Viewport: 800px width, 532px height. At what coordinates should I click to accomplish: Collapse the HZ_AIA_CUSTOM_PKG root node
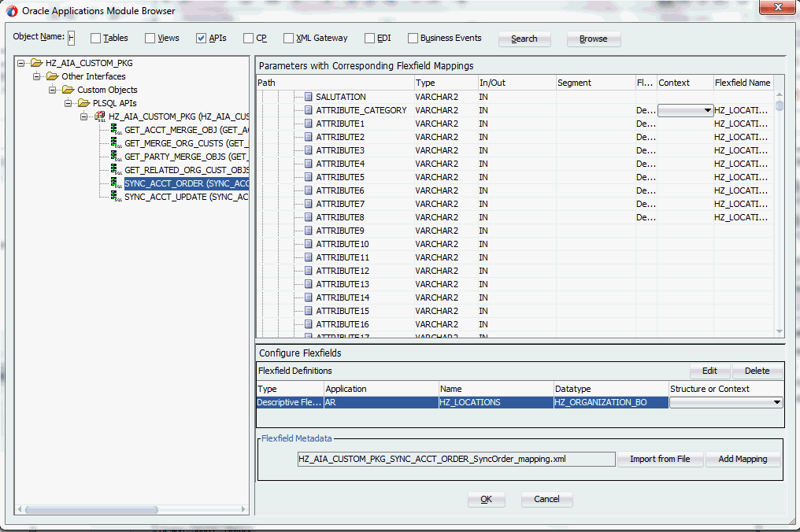point(21,63)
